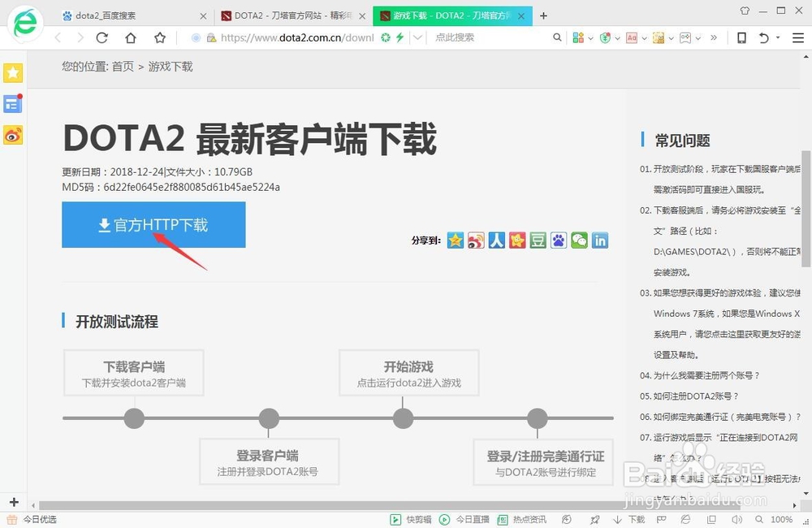This screenshot has height=528, width=812.
Task: Open the colorful apps extension icon
Action: pyautogui.click(x=578, y=37)
